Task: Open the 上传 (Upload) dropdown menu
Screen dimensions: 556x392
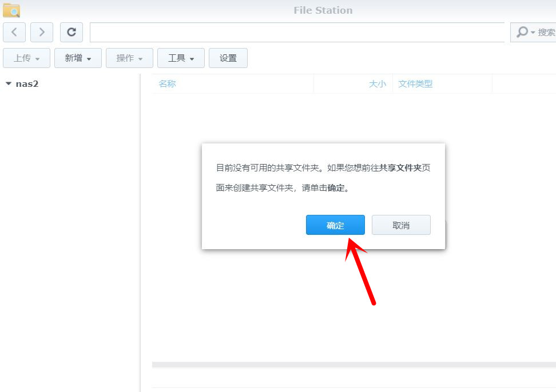Action: (26, 58)
